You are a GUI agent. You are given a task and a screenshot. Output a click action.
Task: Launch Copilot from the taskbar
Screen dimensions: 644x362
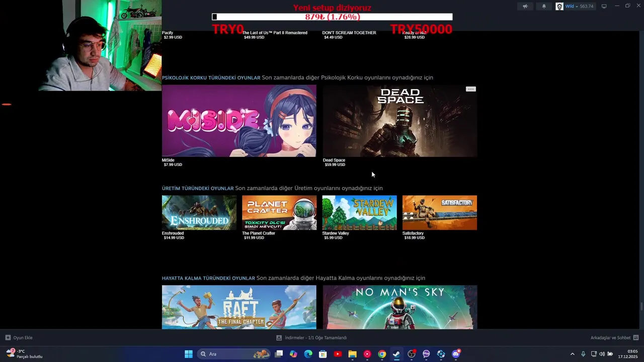click(x=294, y=354)
